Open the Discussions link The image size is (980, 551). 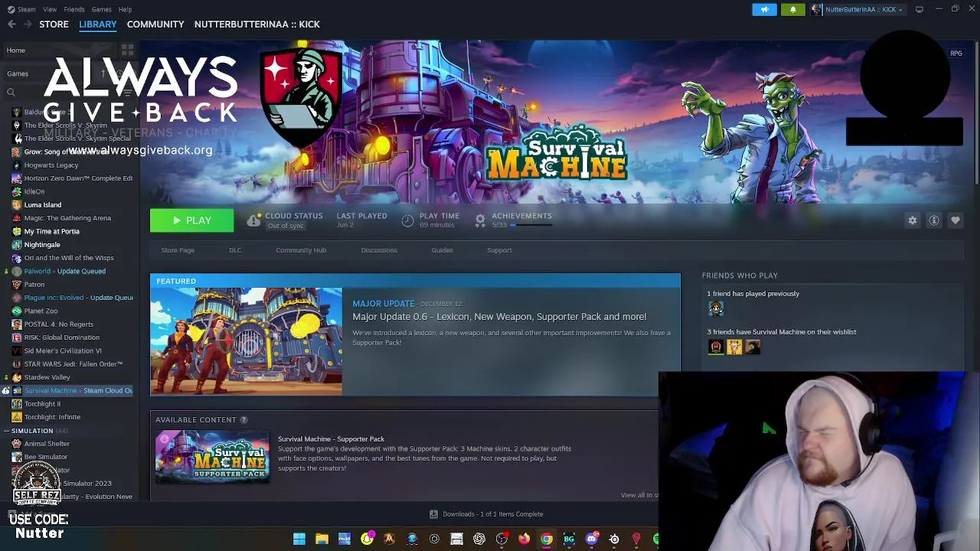tap(379, 250)
